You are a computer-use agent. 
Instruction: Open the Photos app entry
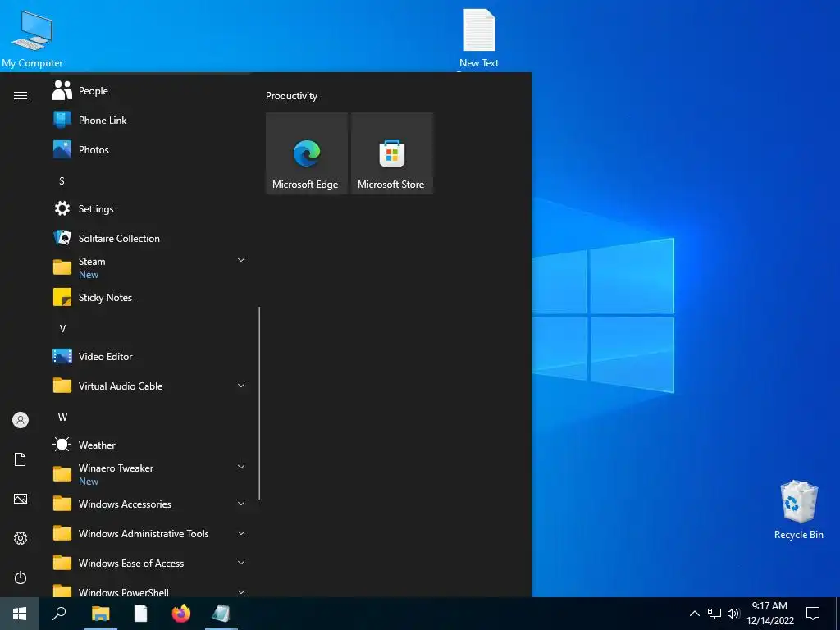[149, 150]
